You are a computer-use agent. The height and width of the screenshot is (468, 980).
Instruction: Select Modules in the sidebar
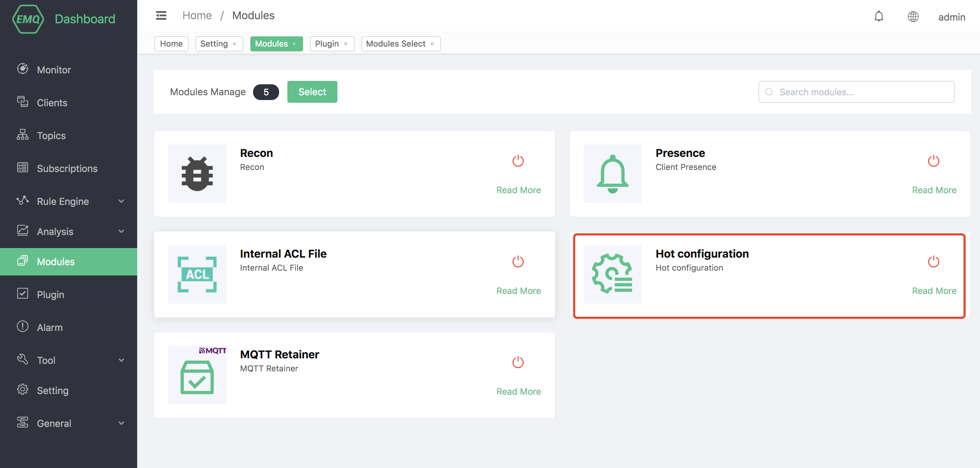(x=69, y=261)
